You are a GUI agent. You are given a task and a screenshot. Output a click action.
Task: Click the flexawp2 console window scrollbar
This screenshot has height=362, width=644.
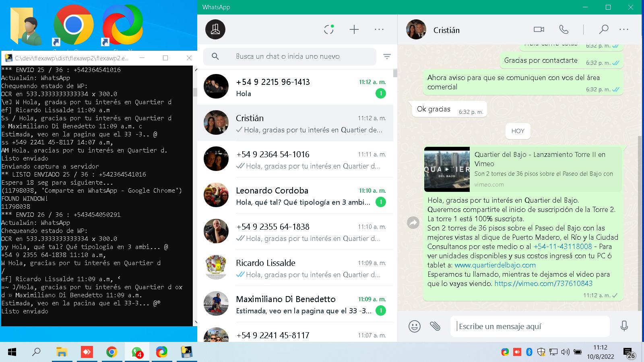click(195, 93)
